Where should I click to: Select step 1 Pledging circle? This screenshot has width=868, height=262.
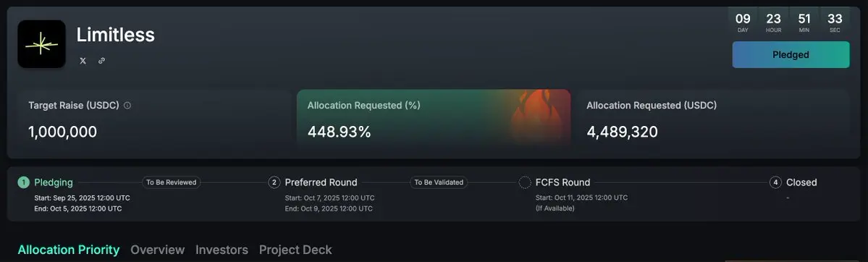coord(23,182)
